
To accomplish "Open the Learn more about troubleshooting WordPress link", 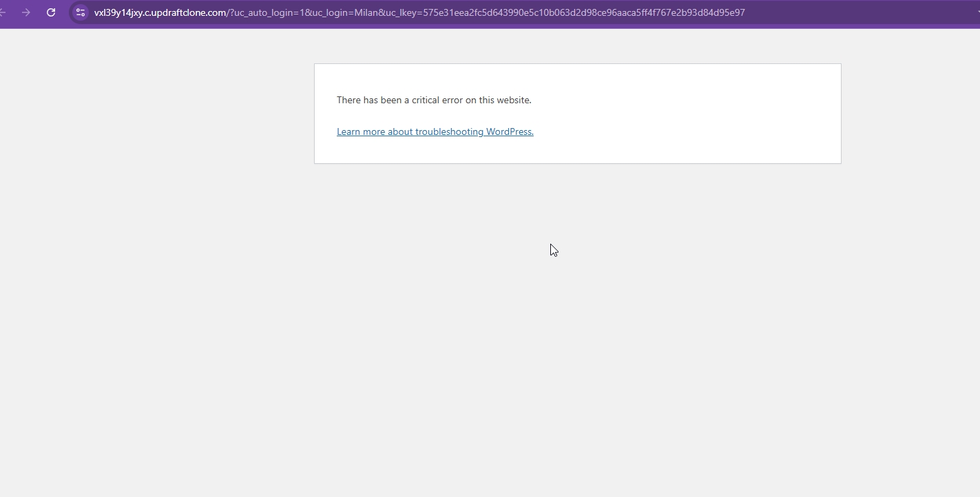I will pos(435,131).
